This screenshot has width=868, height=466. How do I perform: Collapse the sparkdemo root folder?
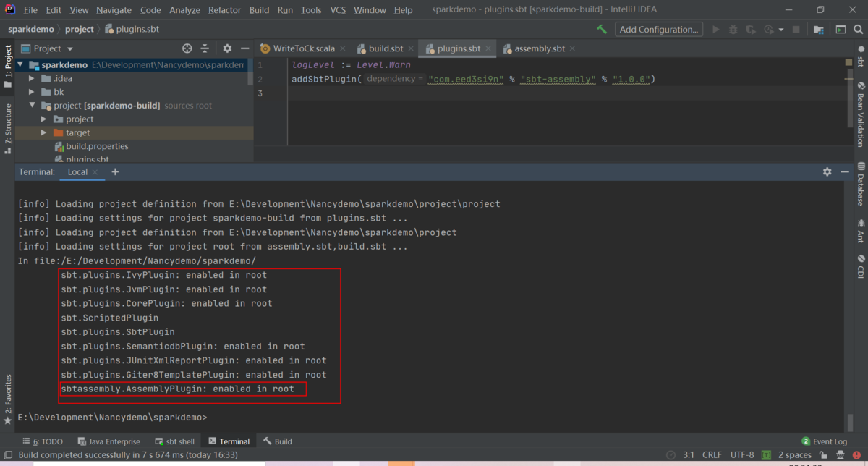[21, 64]
